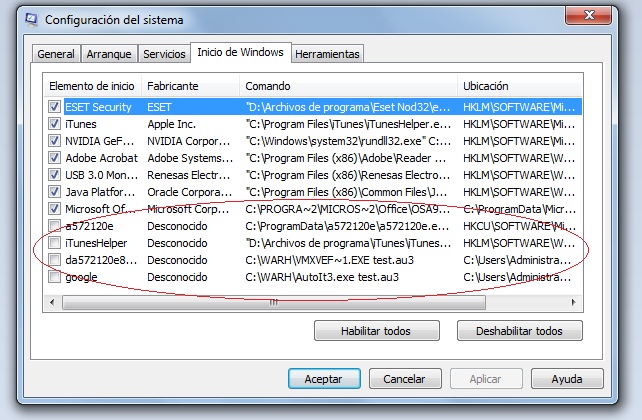Click the horizontal scrollbar thumb
Screen dimensions: 642x420
click(x=274, y=303)
